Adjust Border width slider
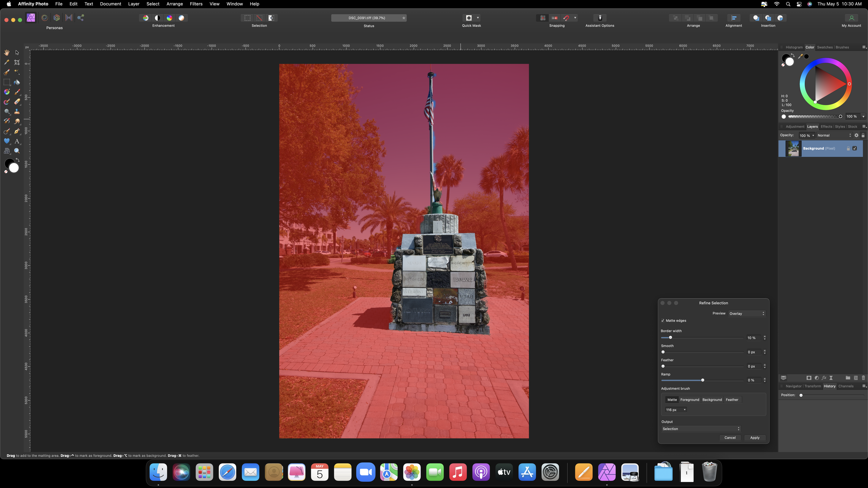 click(670, 338)
